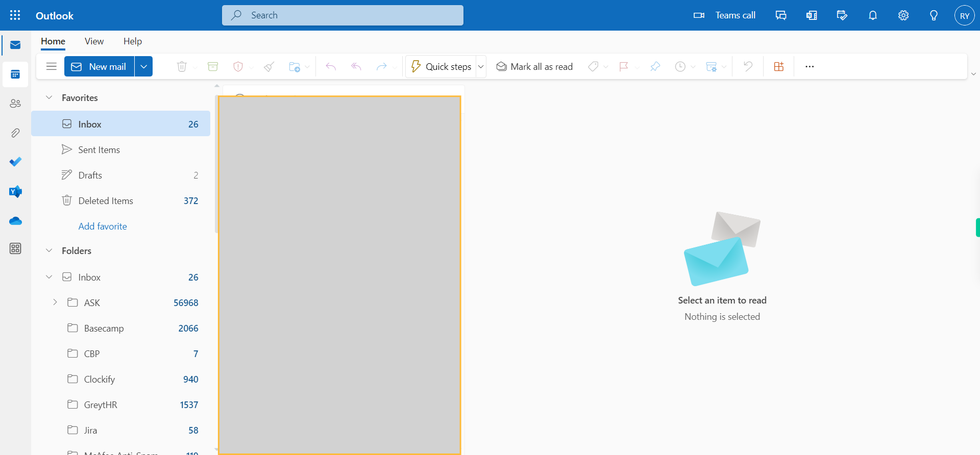Click the Snooze clock icon

point(680,66)
